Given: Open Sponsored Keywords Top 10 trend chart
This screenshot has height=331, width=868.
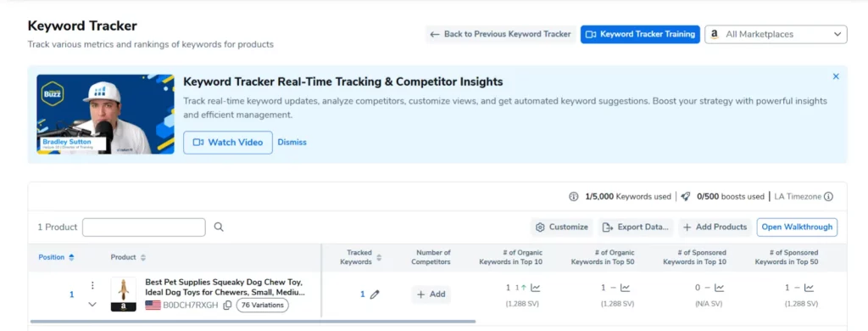Looking at the screenshot, I should click(x=719, y=288).
